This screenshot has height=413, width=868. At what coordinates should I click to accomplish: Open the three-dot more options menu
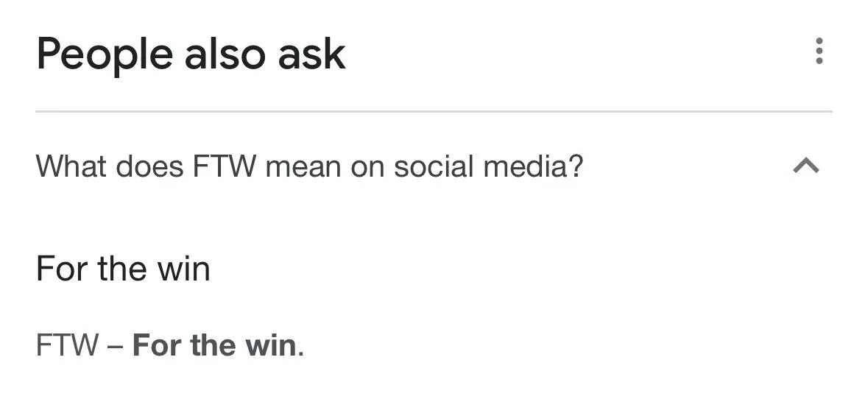tap(819, 52)
